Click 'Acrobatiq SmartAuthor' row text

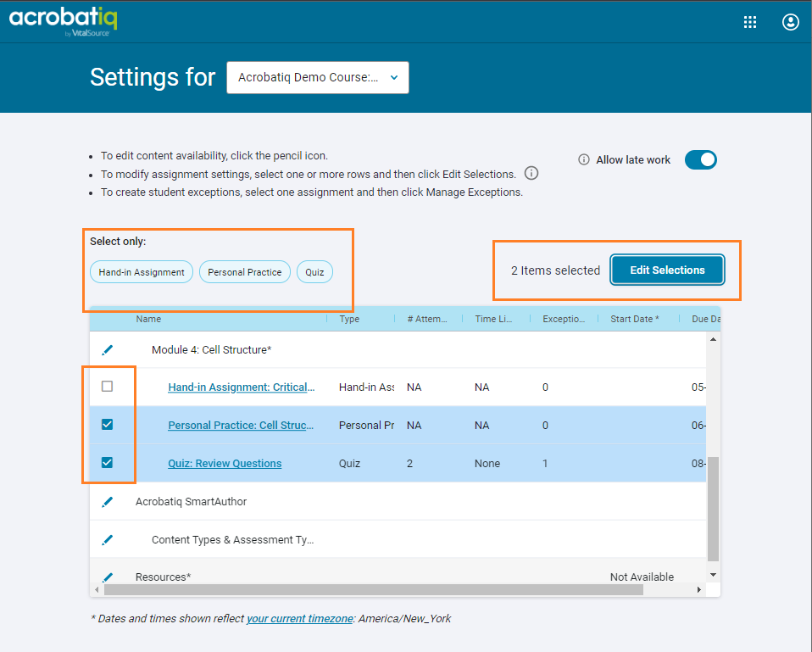pyautogui.click(x=191, y=502)
